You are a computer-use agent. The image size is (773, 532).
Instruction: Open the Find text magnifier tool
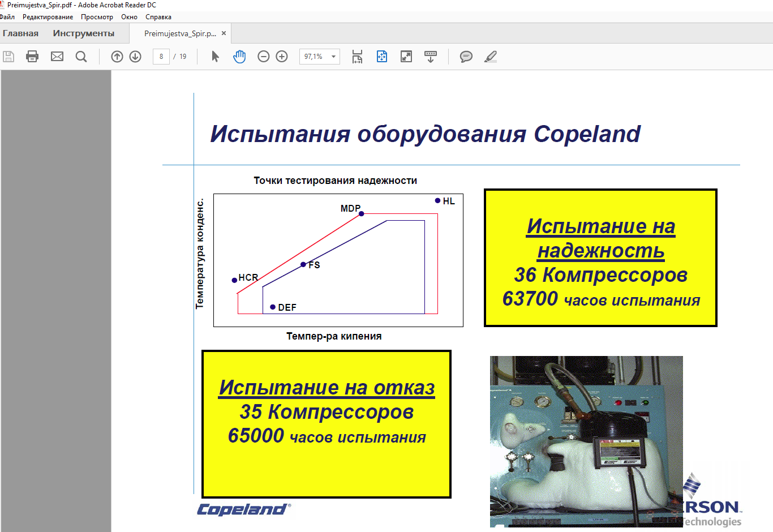81,57
